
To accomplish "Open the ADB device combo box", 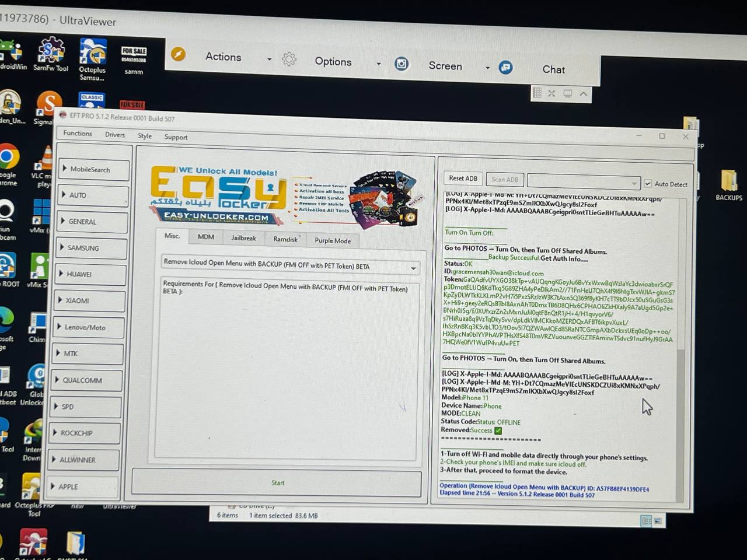I will (x=584, y=182).
